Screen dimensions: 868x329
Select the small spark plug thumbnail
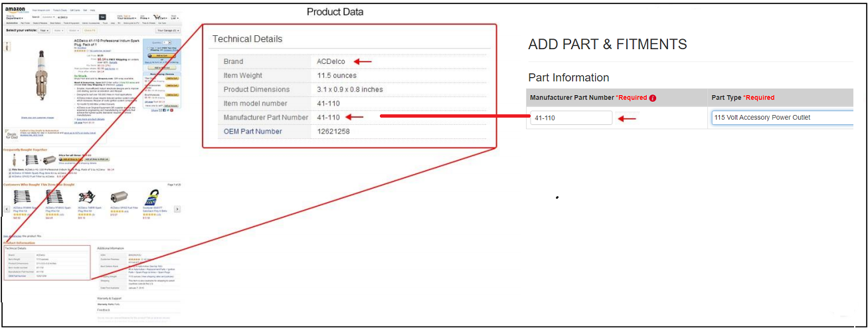tap(7, 47)
